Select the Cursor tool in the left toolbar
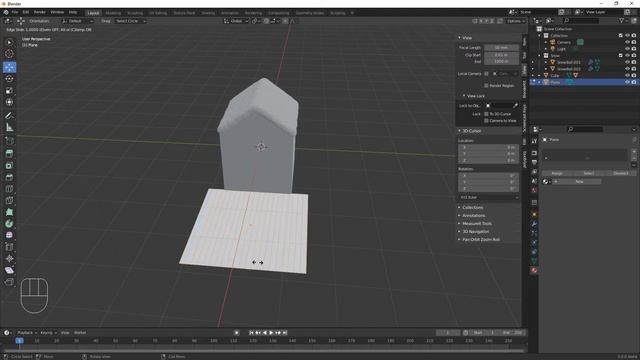The width and height of the screenshot is (640, 360). point(9,54)
